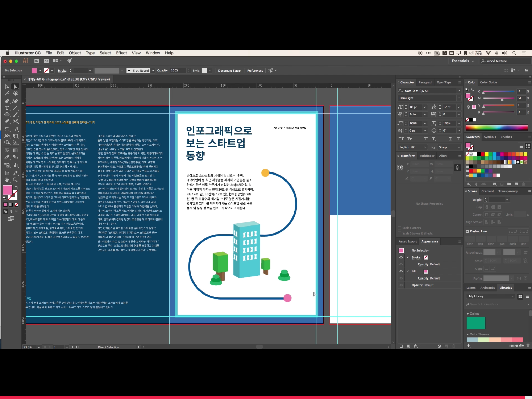Select the Hand tool

pos(7,180)
